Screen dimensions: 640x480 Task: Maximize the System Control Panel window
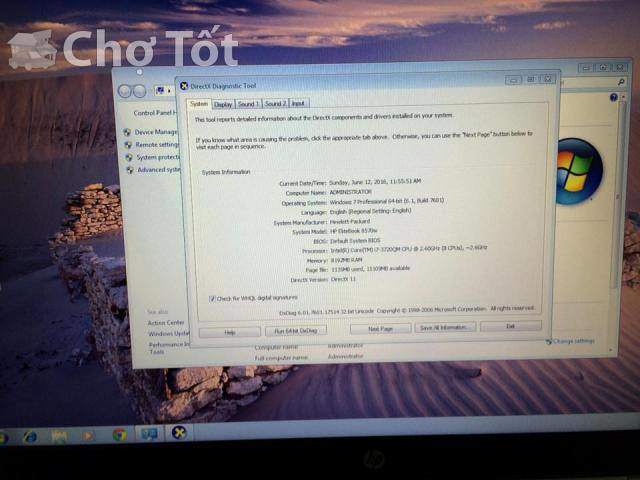click(x=603, y=68)
